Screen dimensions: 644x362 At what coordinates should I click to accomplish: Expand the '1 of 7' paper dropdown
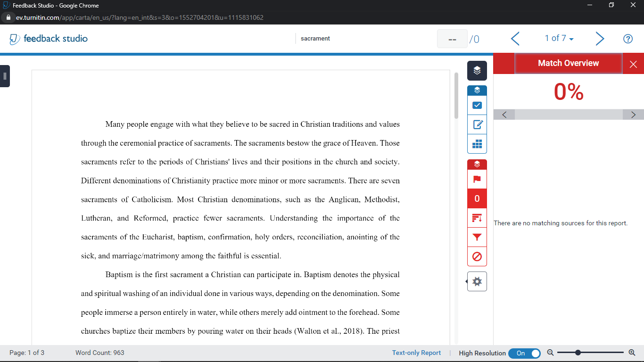pos(559,39)
